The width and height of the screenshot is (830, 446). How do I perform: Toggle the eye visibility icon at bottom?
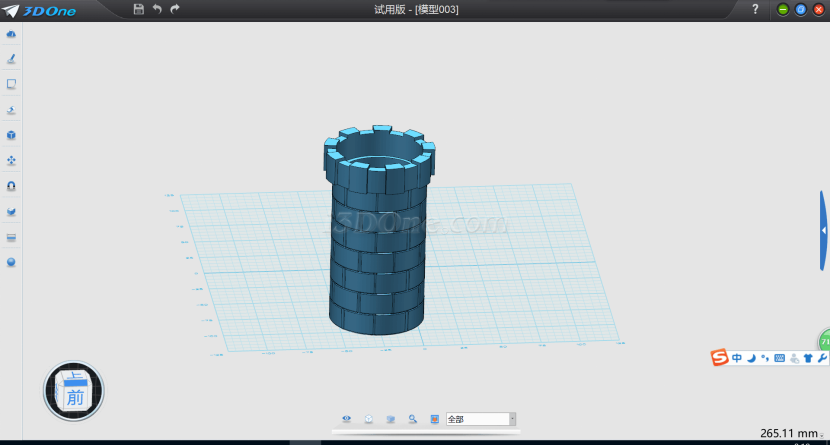(x=347, y=419)
